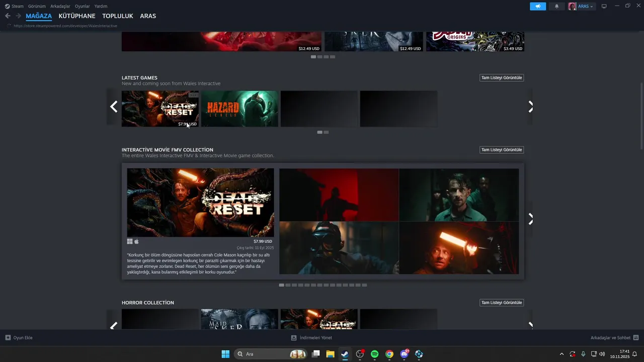Screen dimensions: 644x362
Task: Open File Explorer from the taskbar
Action: [331, 354]
